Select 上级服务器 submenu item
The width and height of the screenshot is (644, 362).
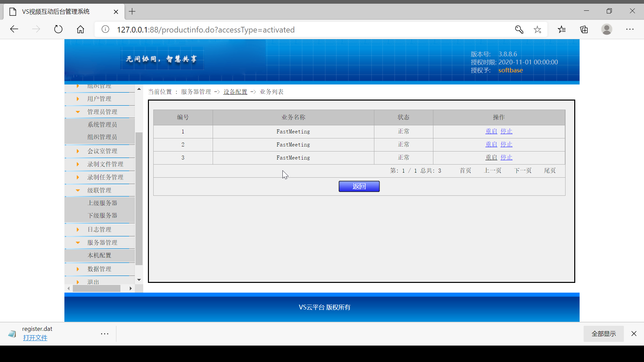(102, 203)
